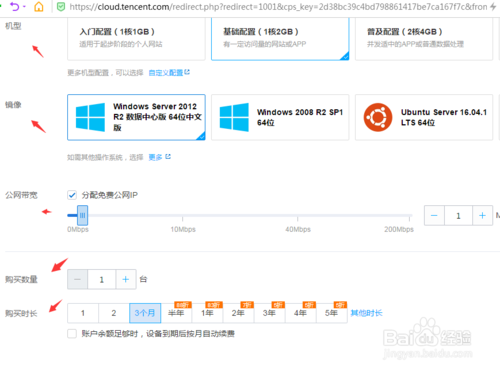
Task: Increase bandwidth with the plus button
Action: click(482, 216)
